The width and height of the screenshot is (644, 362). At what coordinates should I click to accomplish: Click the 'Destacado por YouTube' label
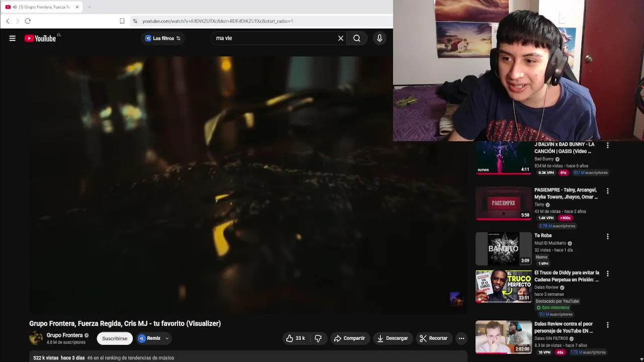click(557, 301)
